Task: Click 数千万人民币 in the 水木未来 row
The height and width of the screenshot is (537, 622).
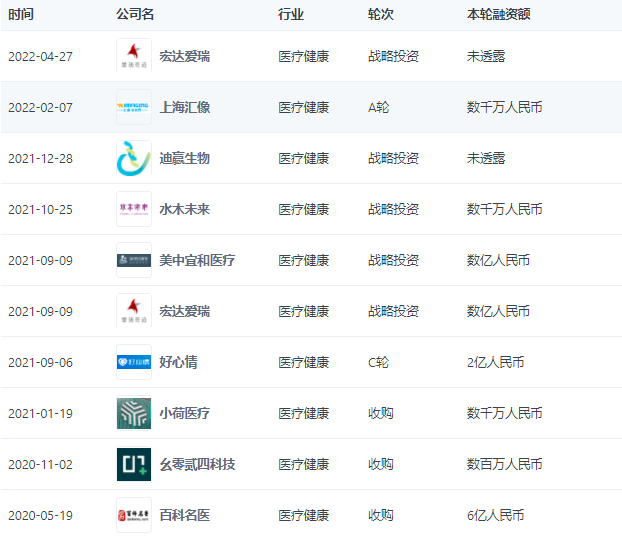Action: click(505, 209)
